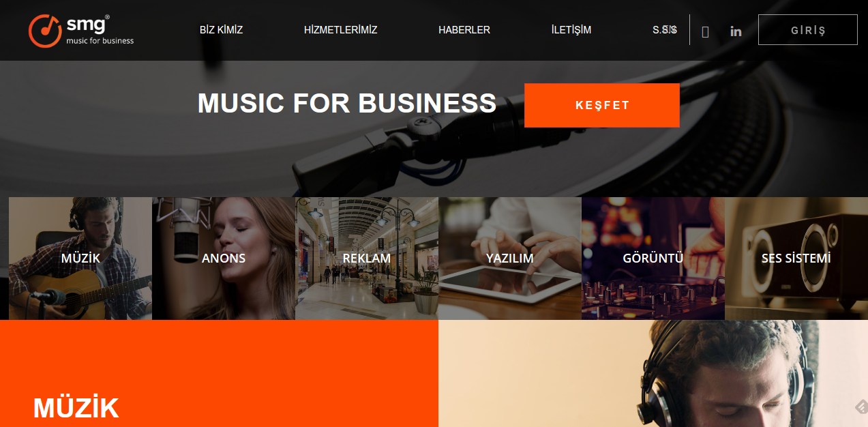
Task: Open the İLETİŞİM menu link
Action: click(571, 30)
